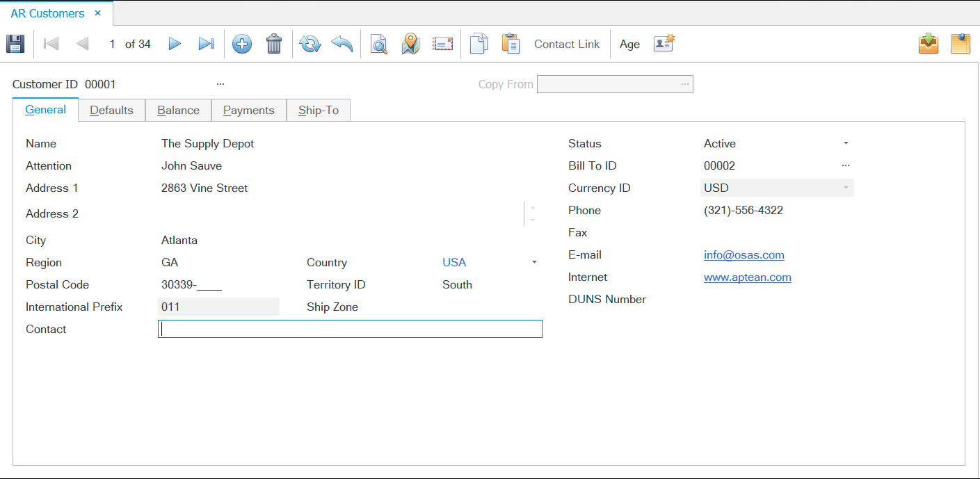
Task: Open the Ship-To tab
Action: [319, 110]
